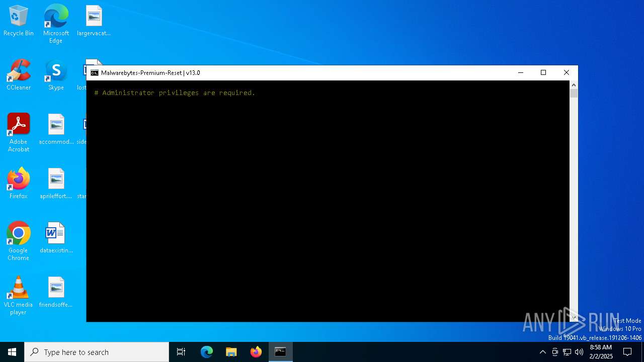Image resolution: width=644 pixels, height=362 pixels.
Task: Close the Malwarebytes-Premium-Reset console window
Action: 566,73
